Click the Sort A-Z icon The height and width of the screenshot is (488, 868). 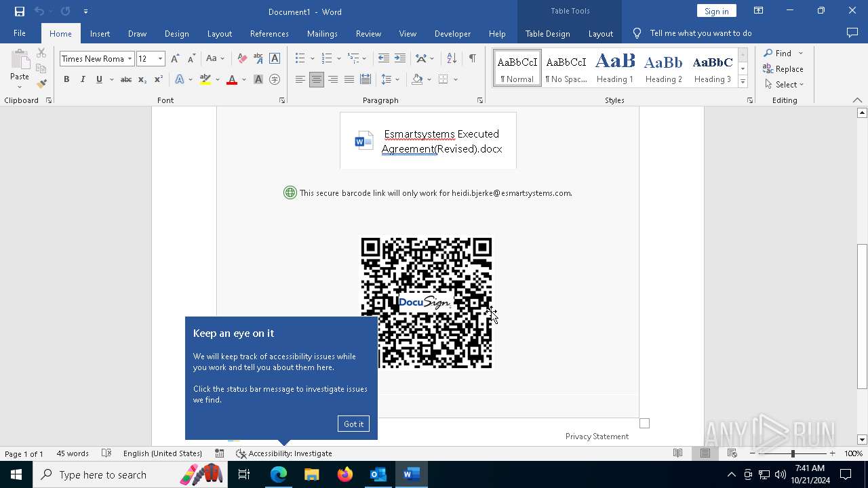(x=452, y=59)
